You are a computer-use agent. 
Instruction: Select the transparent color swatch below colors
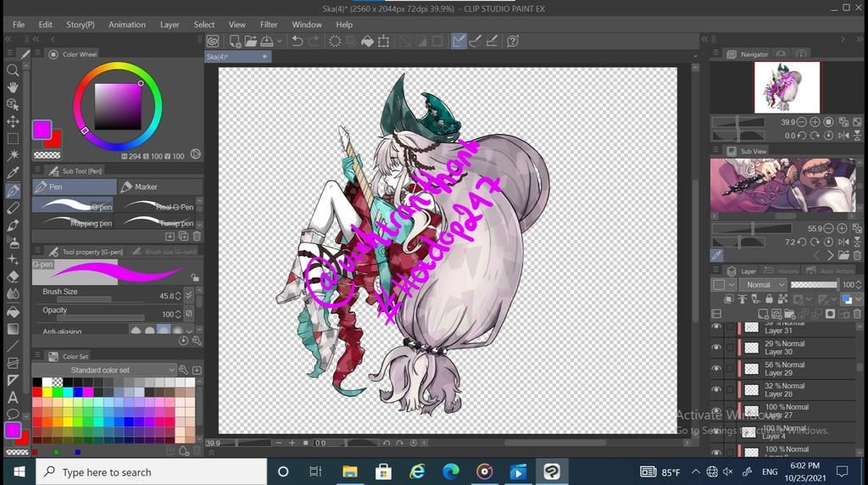coord(47,155)
